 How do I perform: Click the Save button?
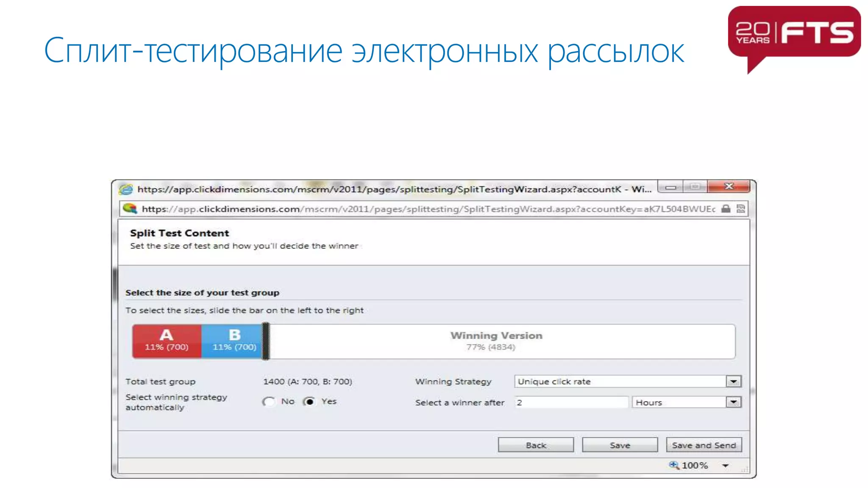pyautogui.click(x=620, y=445)
